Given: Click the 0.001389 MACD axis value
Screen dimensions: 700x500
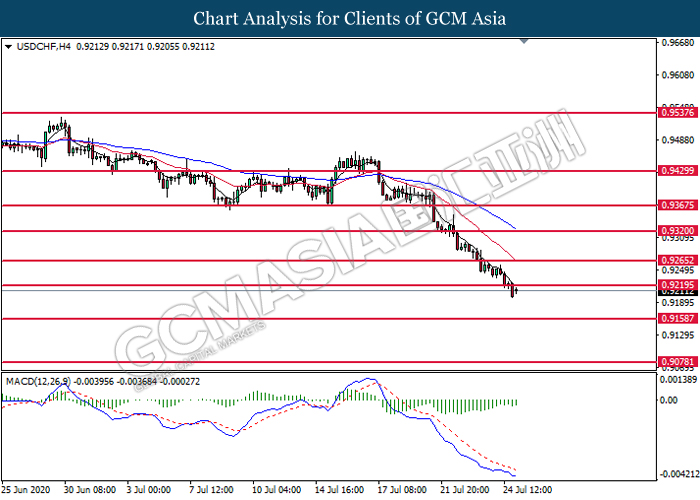Looking at the screenshot, I should click(x=678, y=380).
